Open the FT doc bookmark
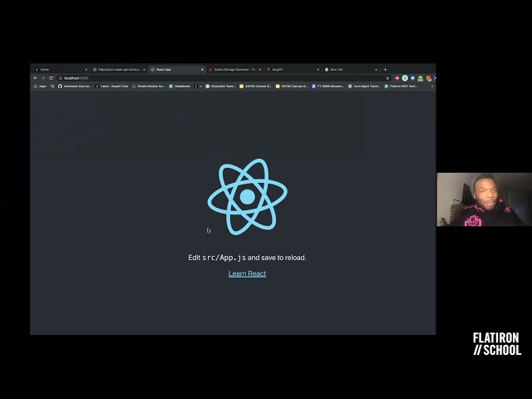Image resolution: width=532 pixels, height=399 pixels. 328,86
